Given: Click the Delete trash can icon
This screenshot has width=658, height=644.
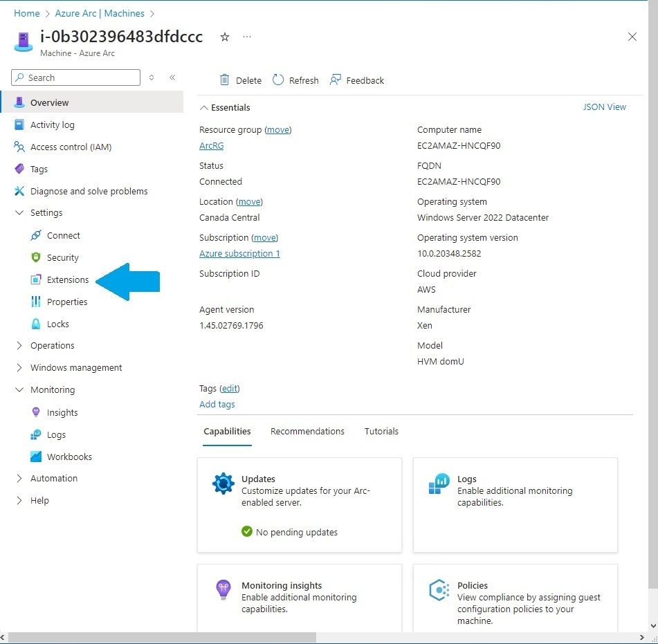Looking at the screenshot, I should pos(224,80).
